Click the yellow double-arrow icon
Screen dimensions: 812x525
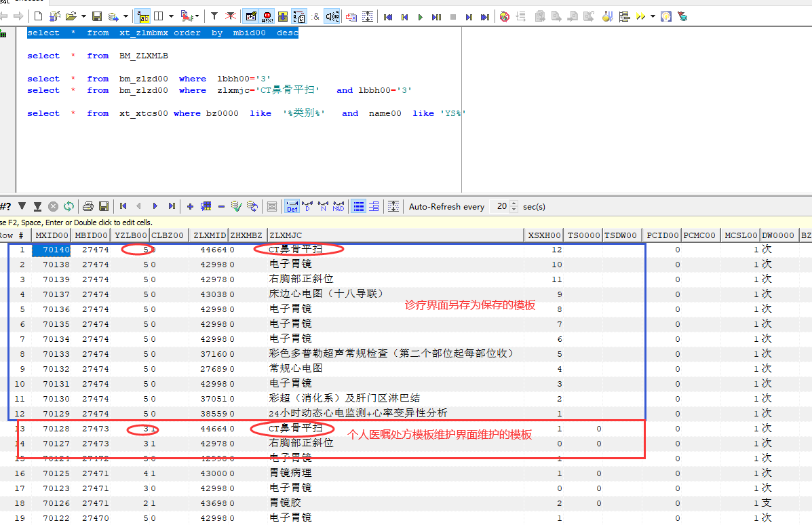tap(640, 16)
